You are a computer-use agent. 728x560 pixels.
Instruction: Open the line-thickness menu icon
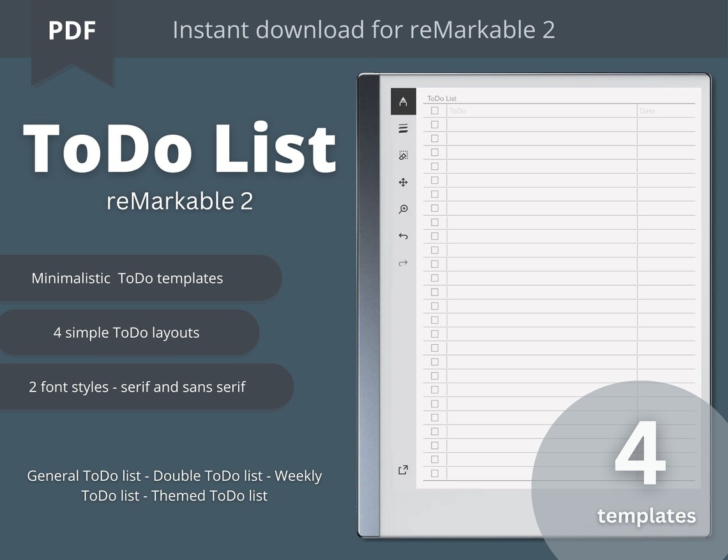[x=403, y=128]
